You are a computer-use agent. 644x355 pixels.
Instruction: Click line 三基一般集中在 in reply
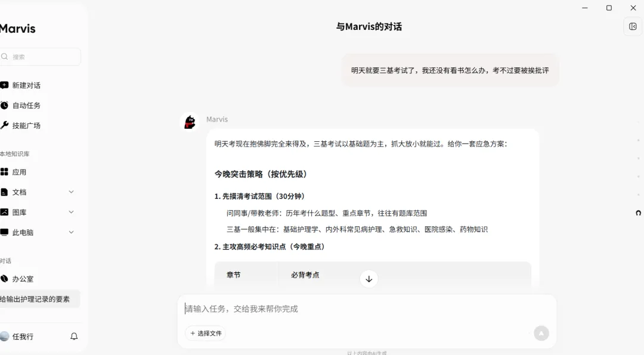click(x=357, y=229)
